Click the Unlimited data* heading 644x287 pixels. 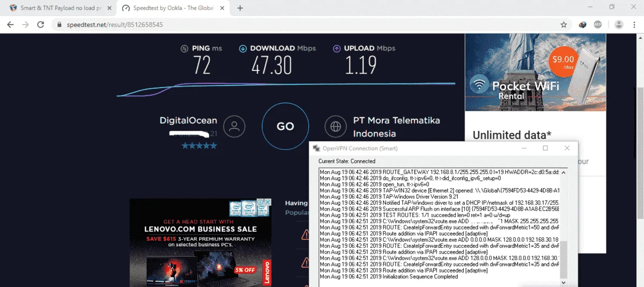(512, 135)
